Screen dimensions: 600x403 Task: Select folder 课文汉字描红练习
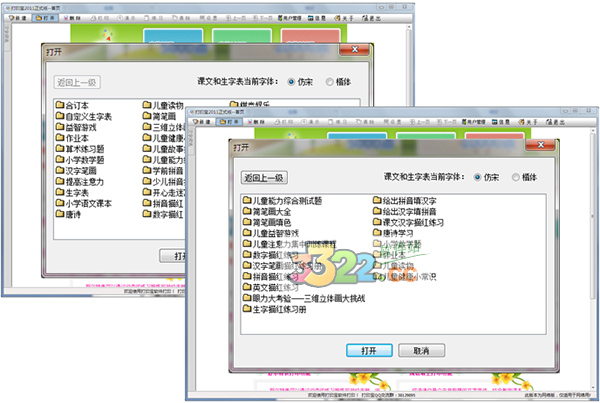408,222
